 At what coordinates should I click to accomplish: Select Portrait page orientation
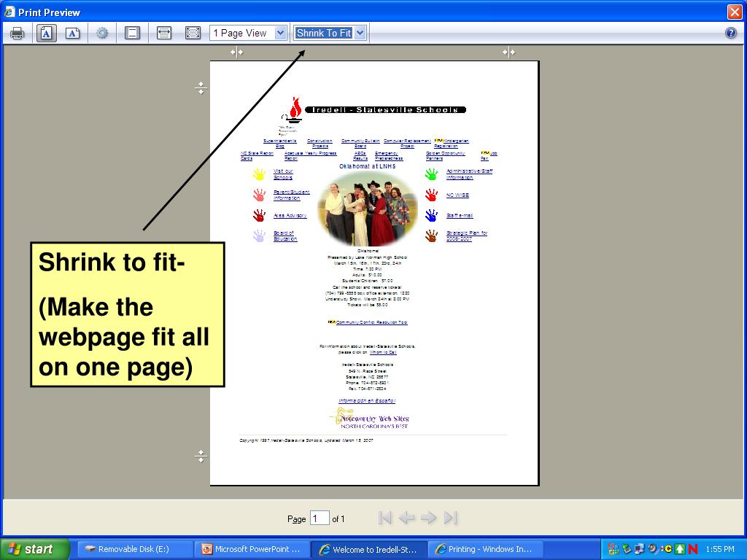click(x=46, y=33)
